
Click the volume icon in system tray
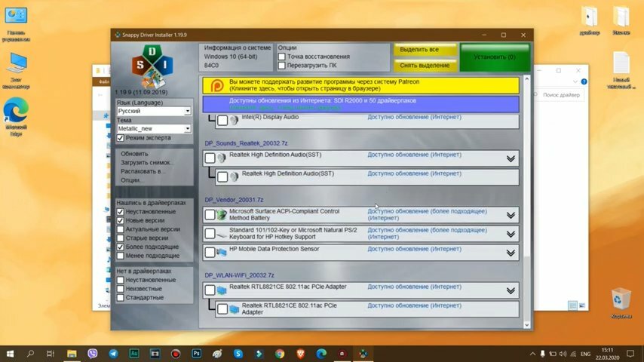pyautogui.click(x=563, y=354)
